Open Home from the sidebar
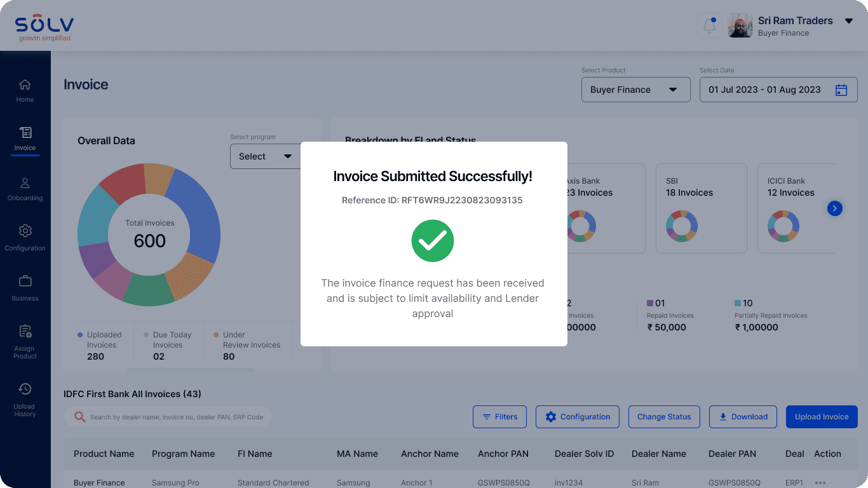 pyautogui.click(x=25, y=91)
